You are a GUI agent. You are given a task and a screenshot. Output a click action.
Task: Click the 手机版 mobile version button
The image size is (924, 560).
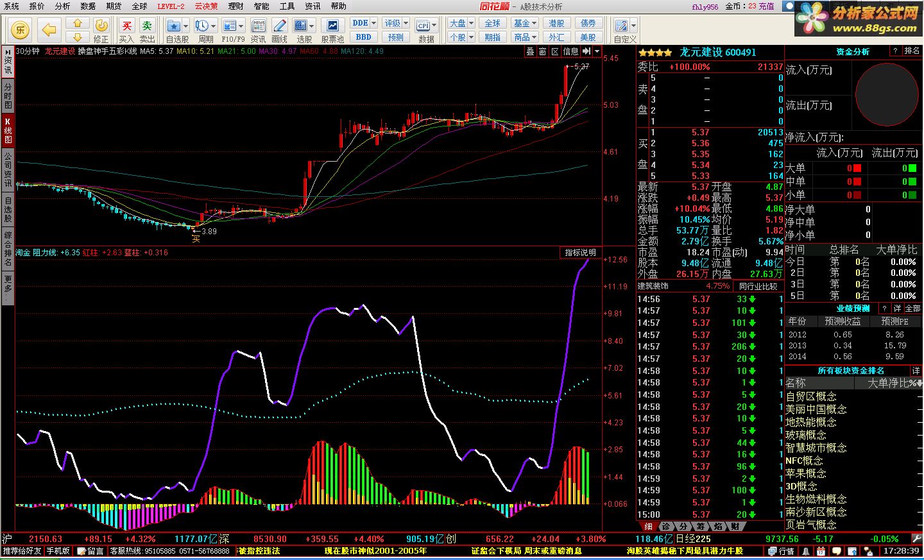(58, 551)
